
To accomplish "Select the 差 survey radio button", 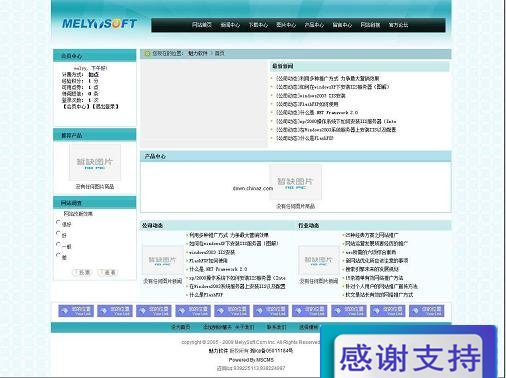I will point(58,255).
